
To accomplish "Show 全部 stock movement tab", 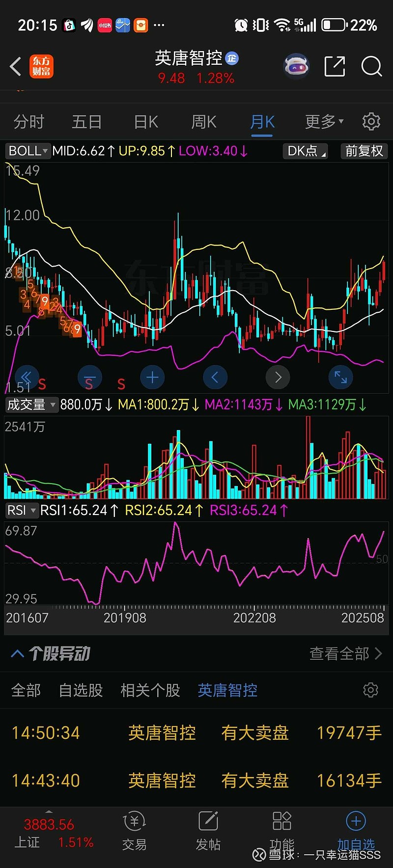I will 26,690.
